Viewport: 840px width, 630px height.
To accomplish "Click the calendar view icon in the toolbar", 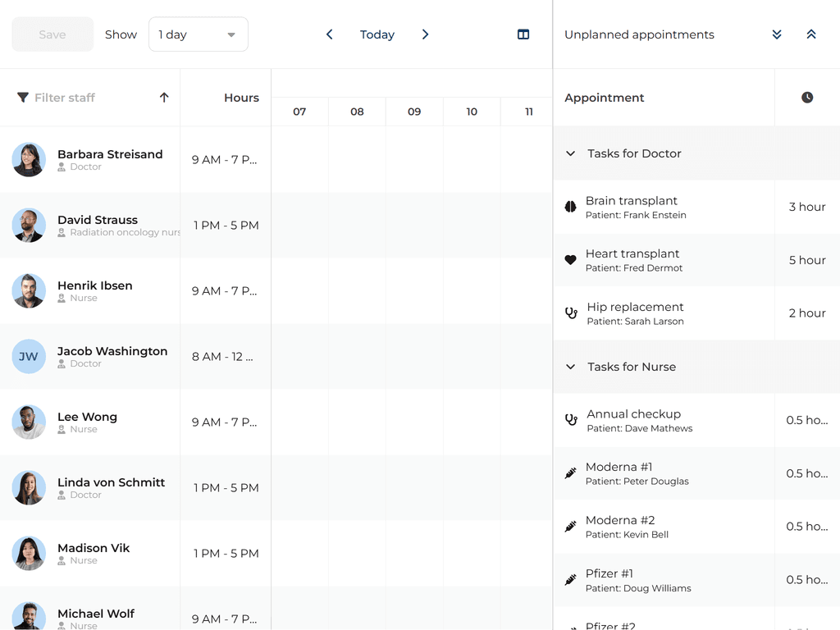I will click(x=523, y=34).
